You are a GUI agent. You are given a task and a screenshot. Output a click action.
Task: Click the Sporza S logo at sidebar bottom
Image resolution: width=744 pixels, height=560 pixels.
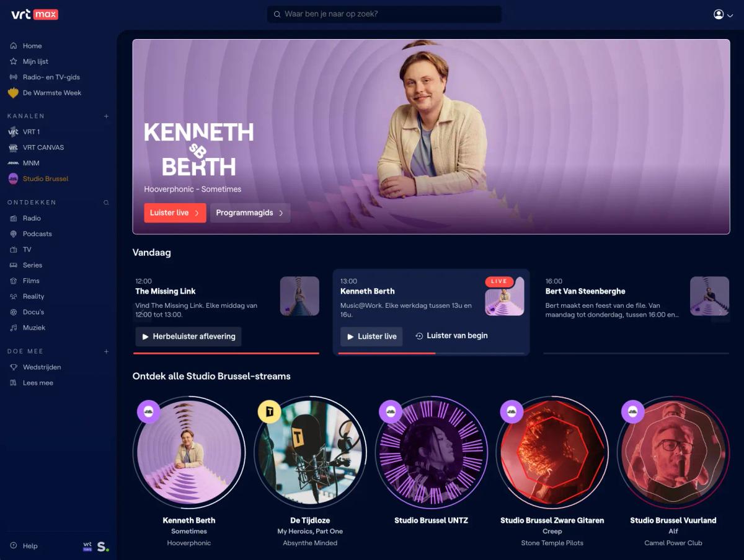(102, 546)
